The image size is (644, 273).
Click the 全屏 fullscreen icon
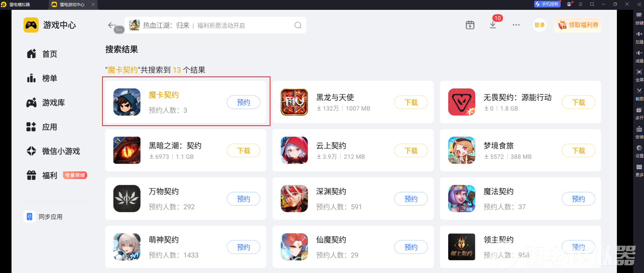tap(639, 72)
